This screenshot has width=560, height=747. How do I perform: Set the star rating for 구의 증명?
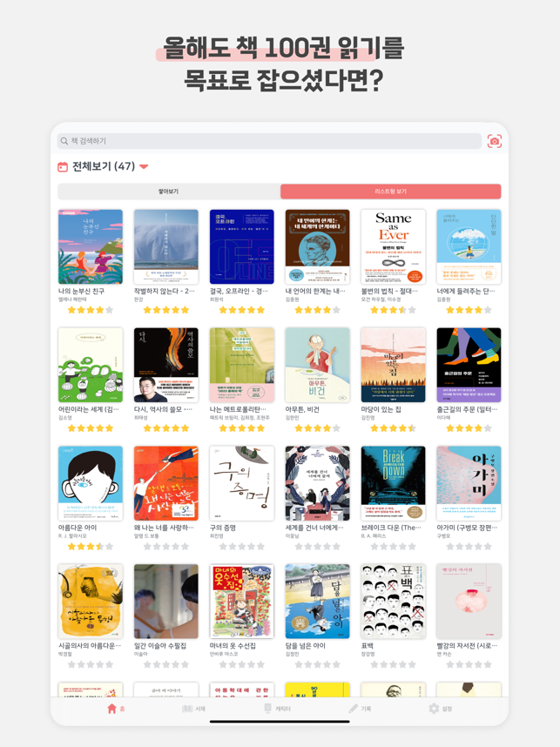click(x=241, y=547)
